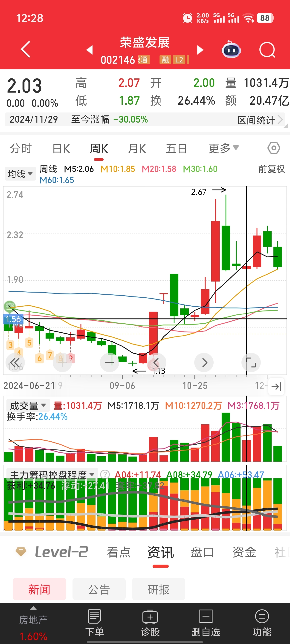This screenshot has height=644, width=290.
Task: Open 诊股 diagnosis icon
Action: coord(150,623)
